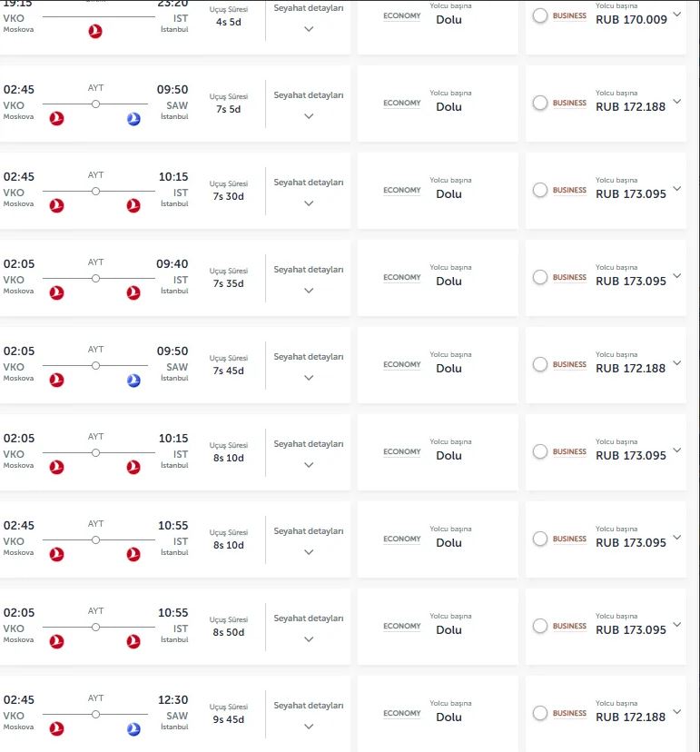Click the AYT stopover marker on the 7s 35d flight
Image resolution: width=700 pixels, height=752 pixels.
(x=95, y=278)
